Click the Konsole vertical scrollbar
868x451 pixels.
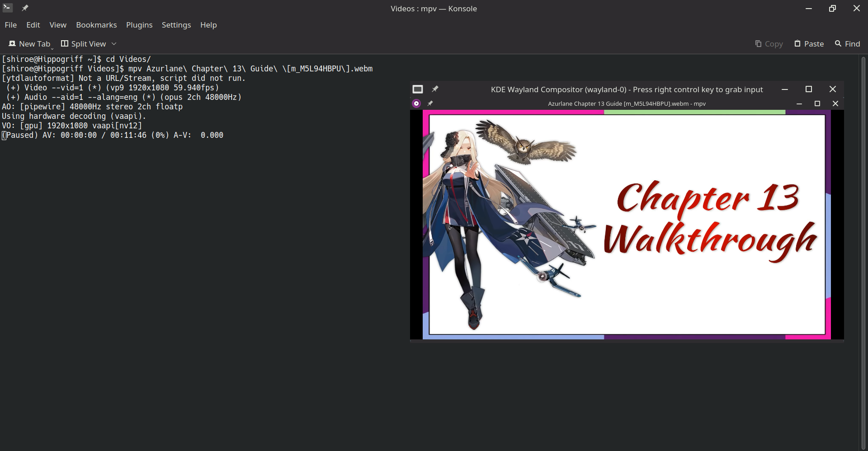point(863,252)
